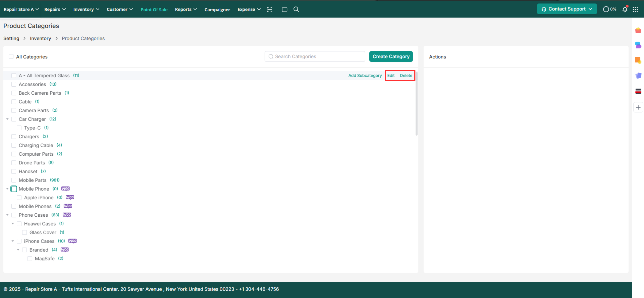This screenshot has width=644, height=298.
Task: Open the Repair Store A dropdown
Action: tap(21, 9)
